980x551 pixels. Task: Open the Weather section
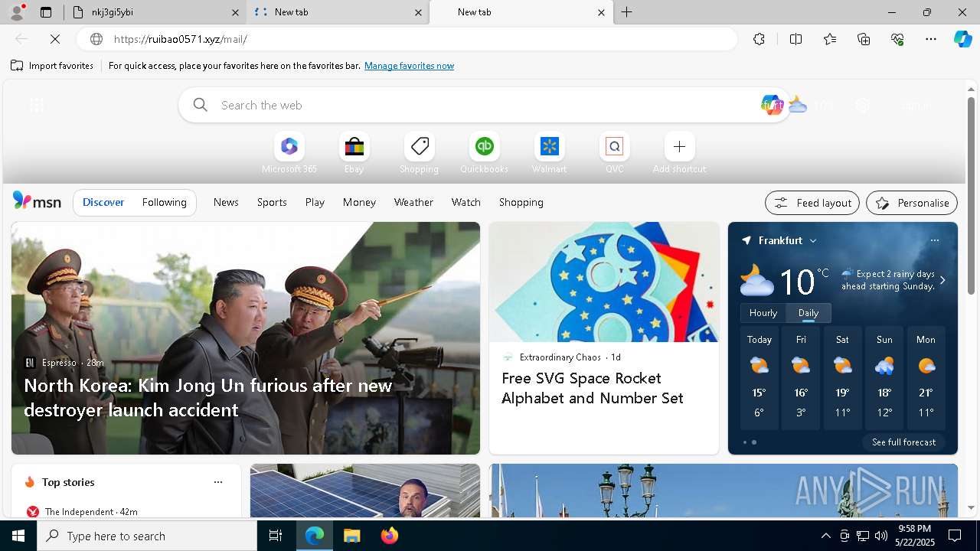(413, 202)
